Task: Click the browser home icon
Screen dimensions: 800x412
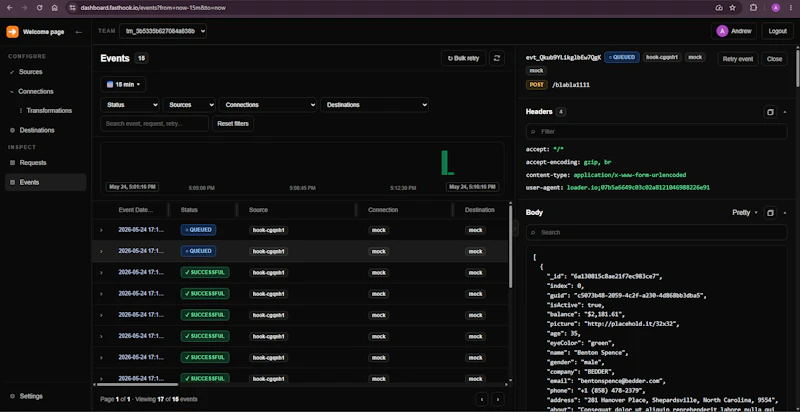Action: click(55, 8)
